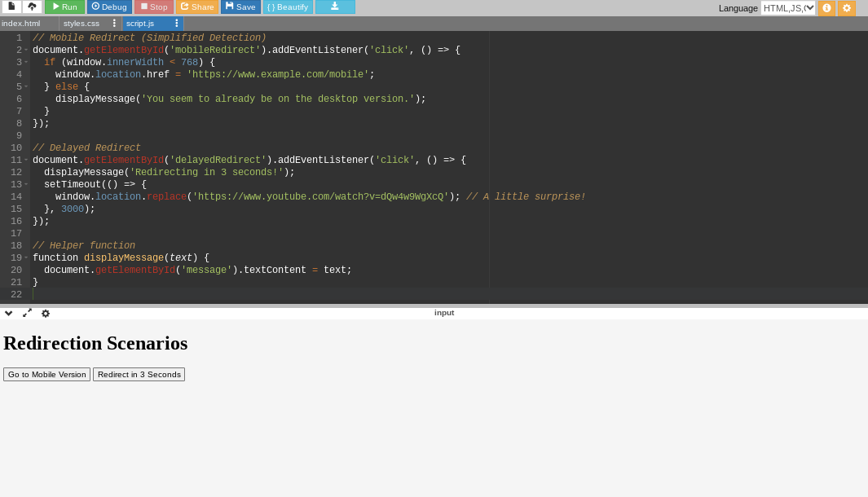Collapse the output panel with the chevron icon

[x=9, y=313]
